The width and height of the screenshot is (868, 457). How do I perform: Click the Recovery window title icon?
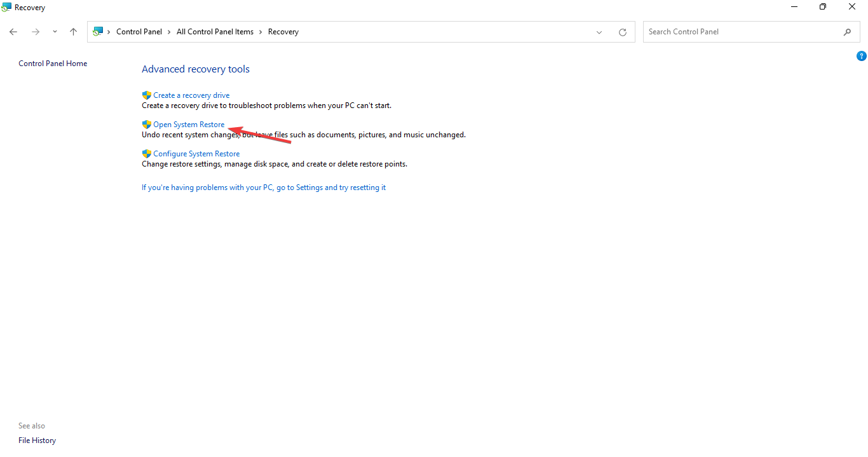[x=6, y=8]
